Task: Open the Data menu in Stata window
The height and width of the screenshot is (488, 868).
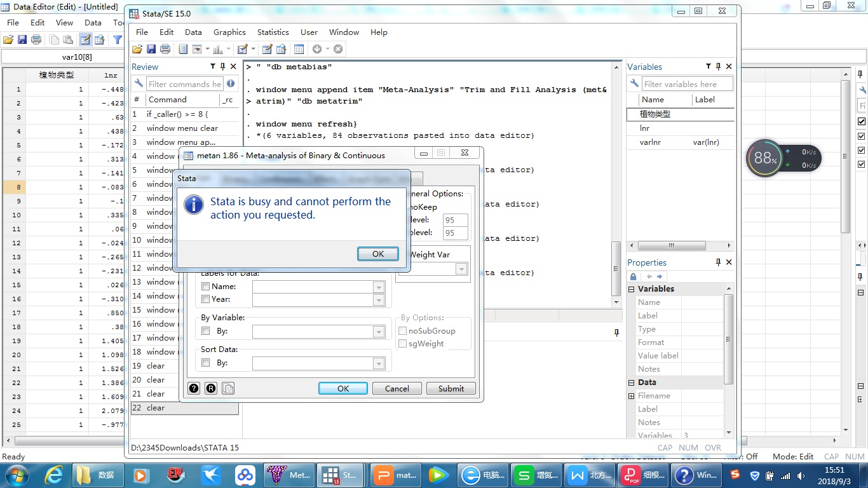Action: 193,32
